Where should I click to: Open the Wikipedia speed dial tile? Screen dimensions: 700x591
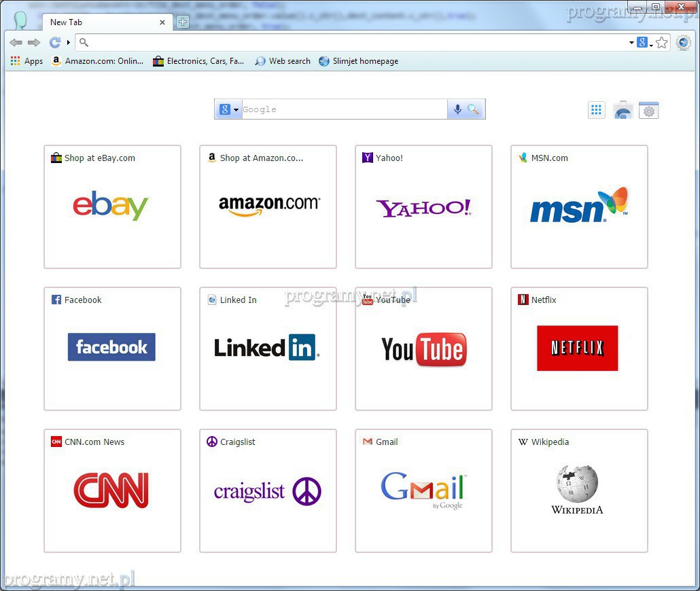[x=579, y=490]
